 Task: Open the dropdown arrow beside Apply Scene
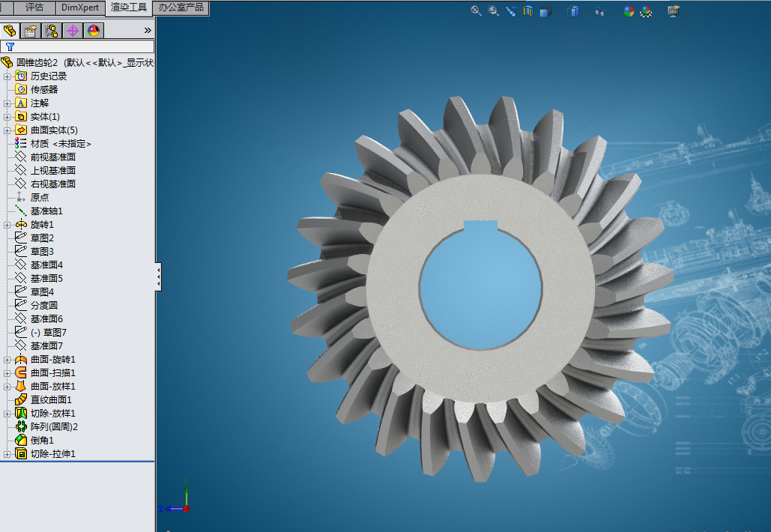[x=659, y=12]
